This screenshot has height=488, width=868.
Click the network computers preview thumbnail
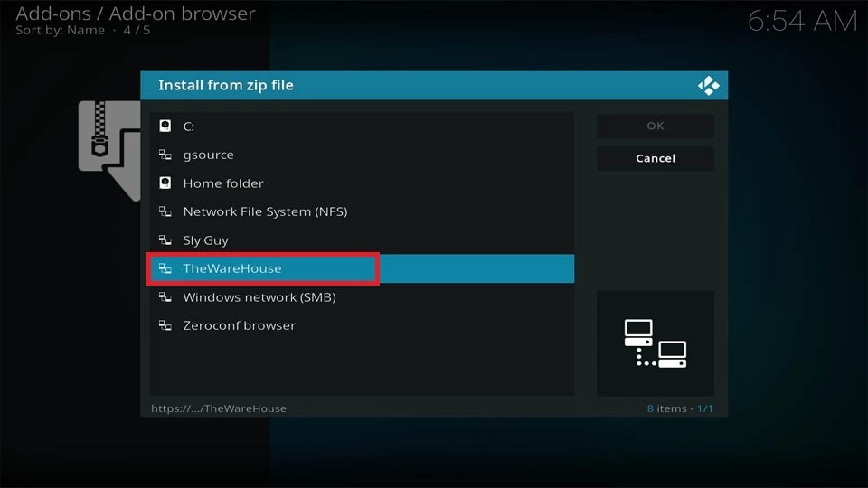click(656, 343)
